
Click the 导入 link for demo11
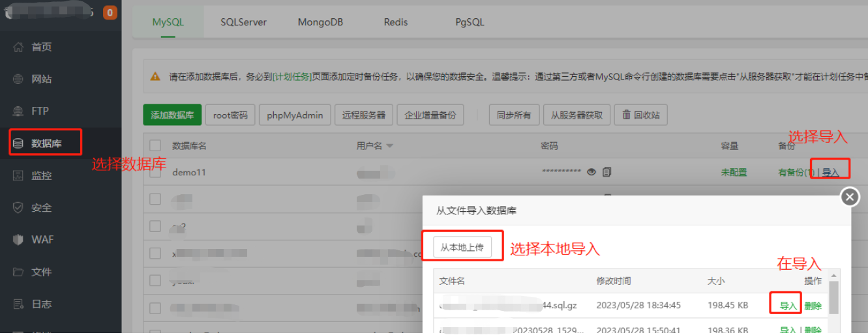point(830,173)
